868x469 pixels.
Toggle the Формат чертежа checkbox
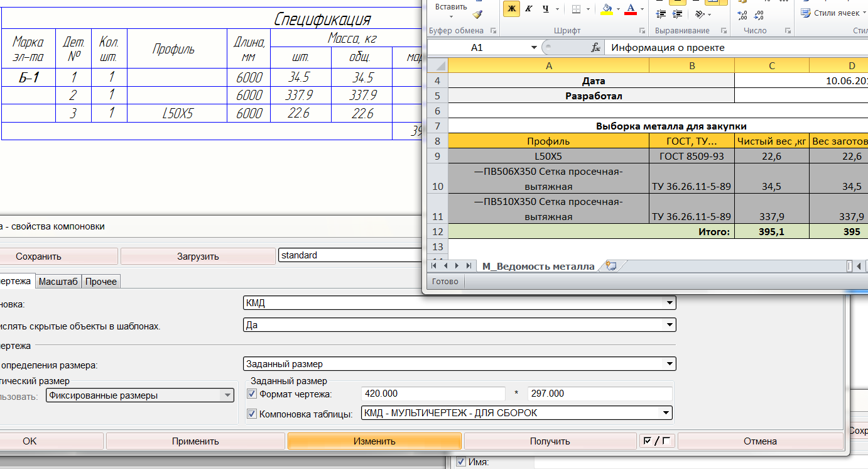pos(252,394)
